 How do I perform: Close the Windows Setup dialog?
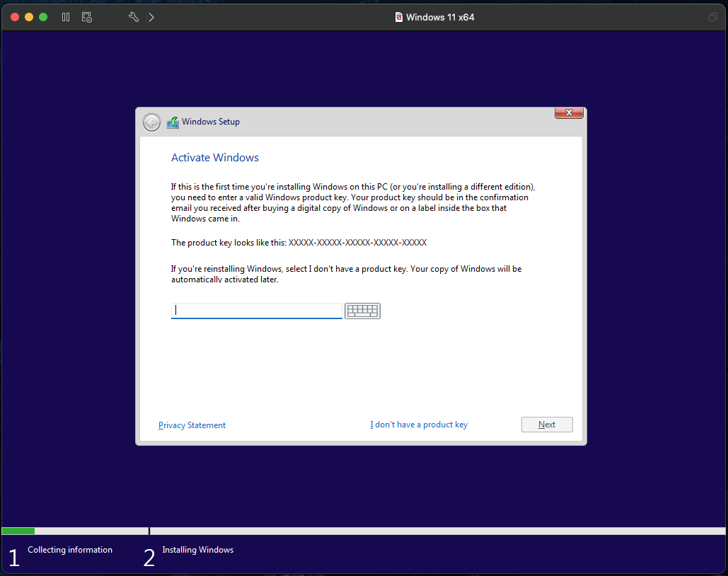(x=569, y=113)
